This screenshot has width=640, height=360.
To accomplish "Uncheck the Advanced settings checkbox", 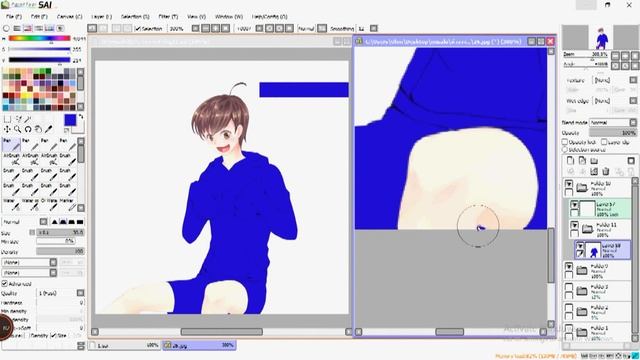I will coord(5,283).
